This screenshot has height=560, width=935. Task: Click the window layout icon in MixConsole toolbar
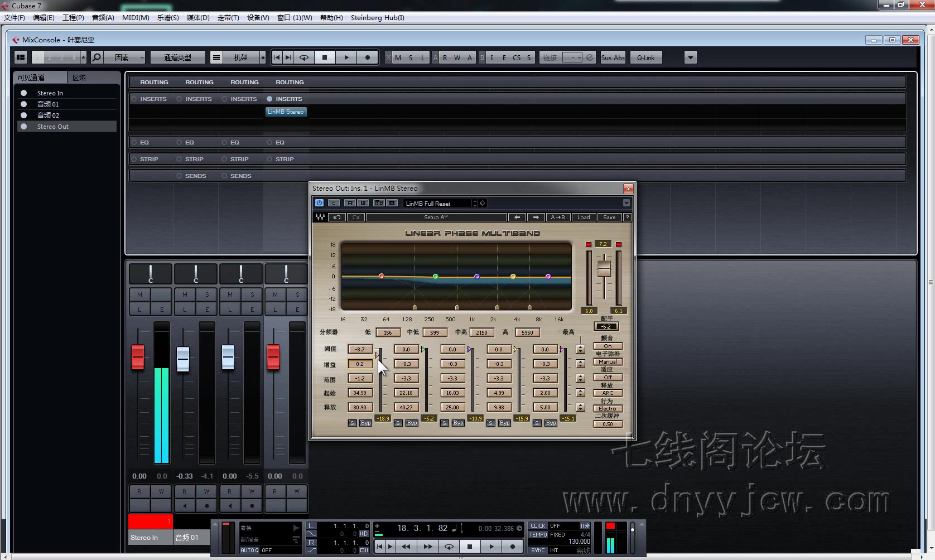pos(21,57)
